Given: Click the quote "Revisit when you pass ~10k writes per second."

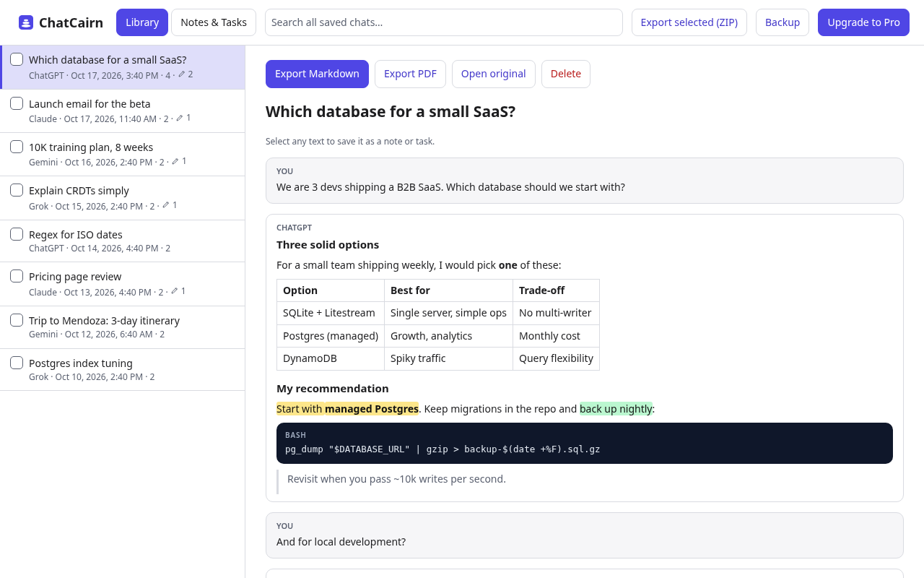Looking at the screenshot, I should (396, 479).
